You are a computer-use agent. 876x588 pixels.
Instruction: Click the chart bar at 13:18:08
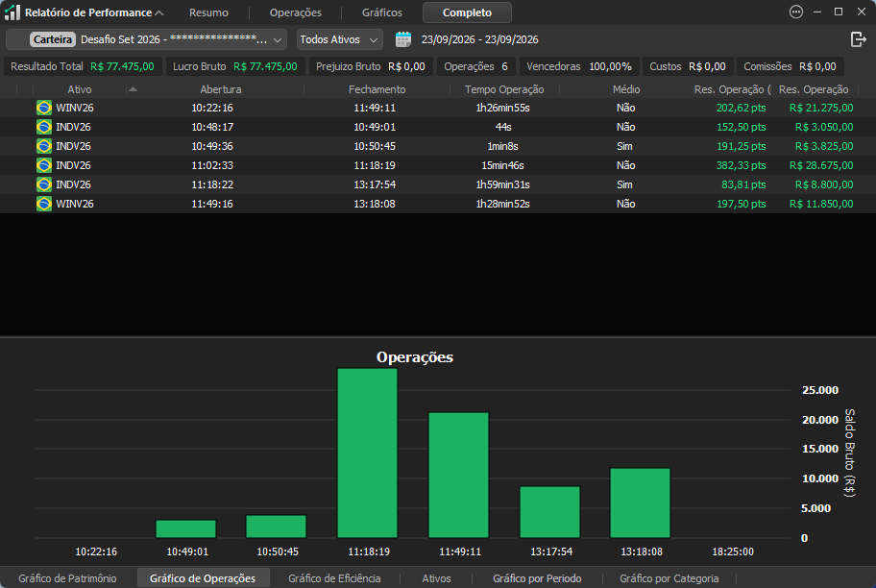pyautogui.click(x=641, y=503)
